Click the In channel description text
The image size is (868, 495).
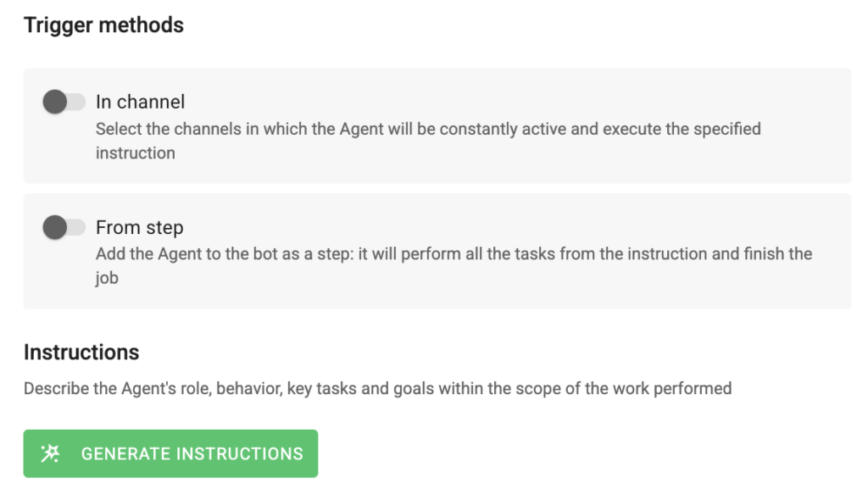(428, 130)
